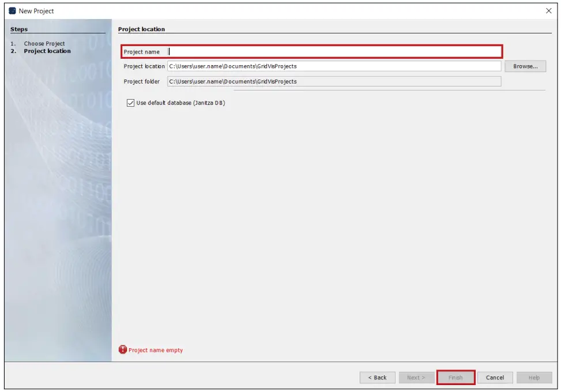Viewport: 561px width, 392px height.
Task: Click the Finish button
Action: pyautogui.click(x=455, y=378)
